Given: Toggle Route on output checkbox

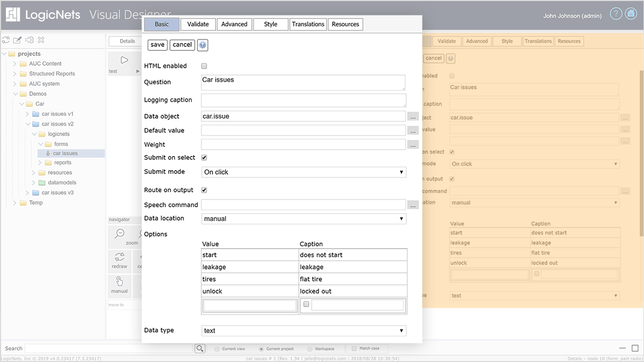Looking at the screenshot, I should pos(204,190).
